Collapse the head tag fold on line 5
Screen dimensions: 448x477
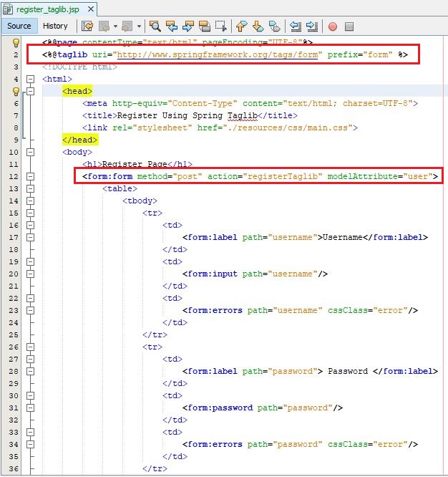pos(30,91)
